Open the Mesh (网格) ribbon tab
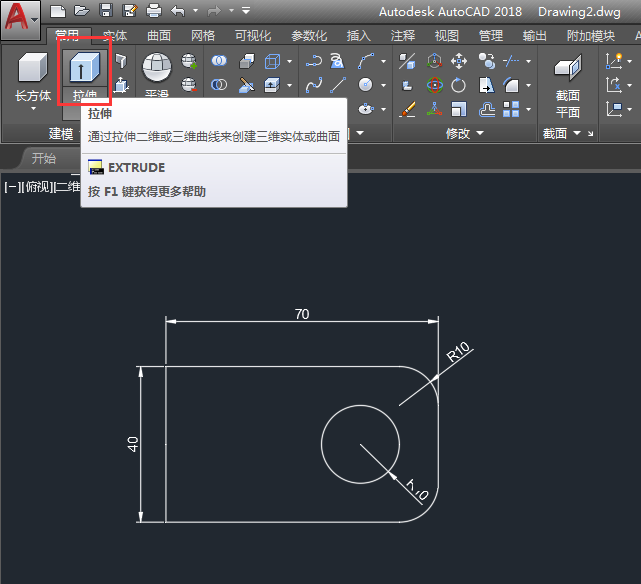The image size is (641, 584). coord(202,35)
